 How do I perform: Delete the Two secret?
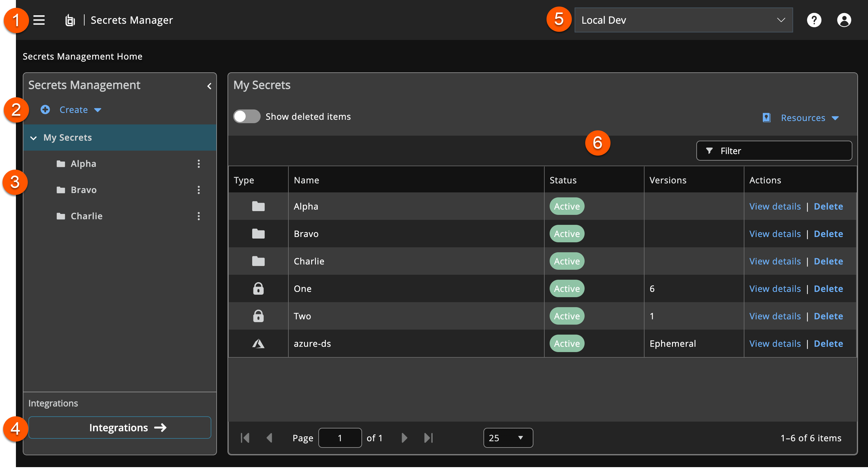tap(828, 316)
